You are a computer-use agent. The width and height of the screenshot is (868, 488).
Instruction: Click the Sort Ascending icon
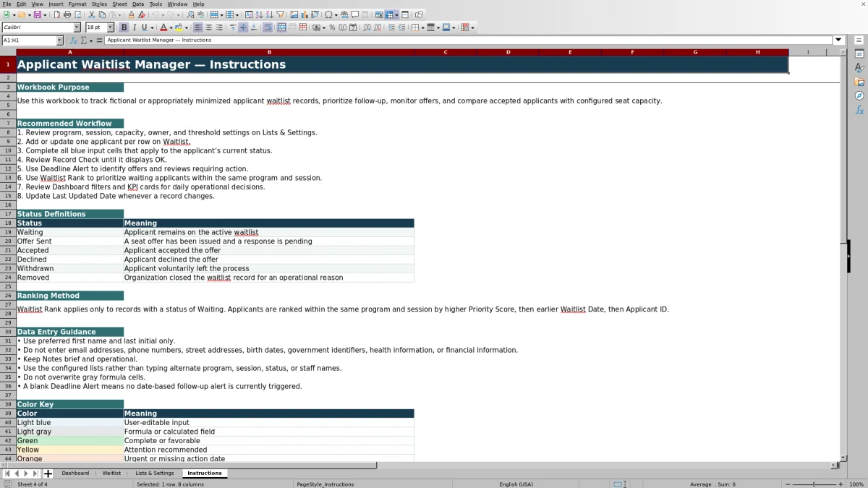[x=259, y=14]
